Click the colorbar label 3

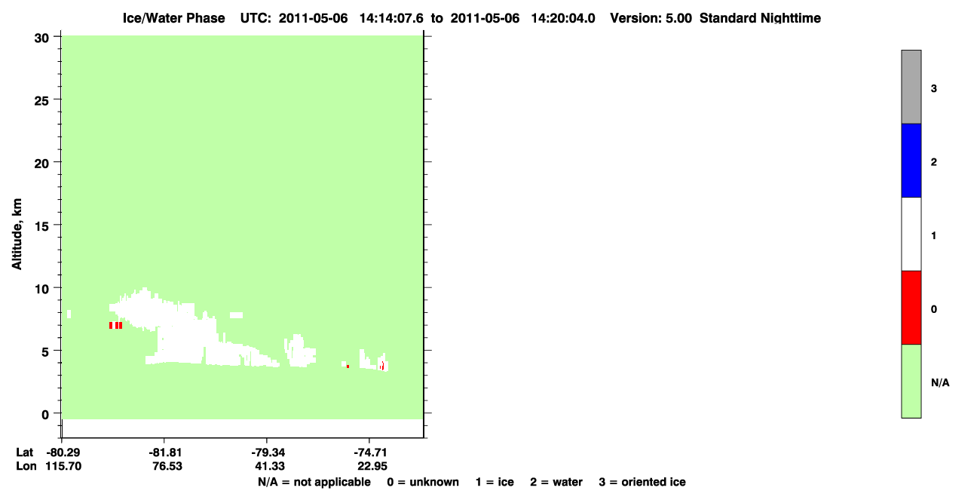click(934, 89)
